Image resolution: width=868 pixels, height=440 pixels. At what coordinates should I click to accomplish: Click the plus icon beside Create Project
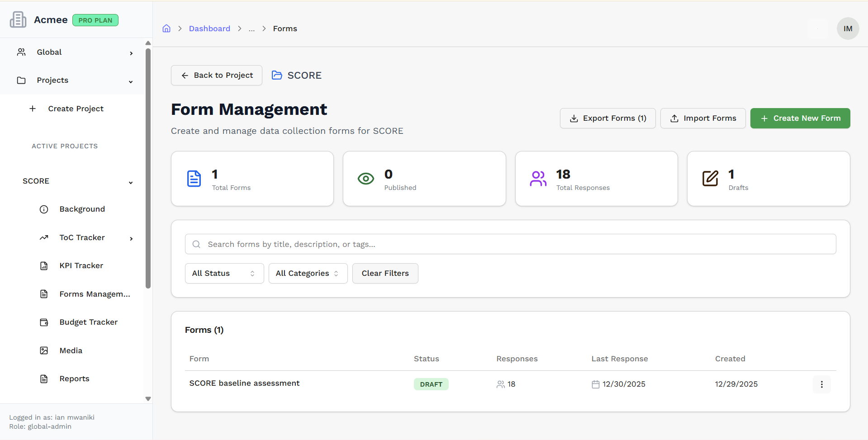(33, 109)
